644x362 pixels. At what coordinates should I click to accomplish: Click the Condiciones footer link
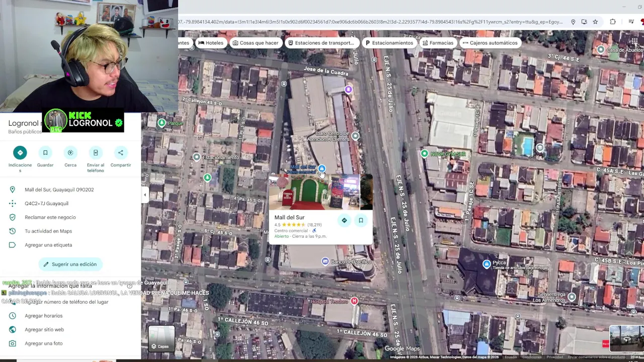click(531, 357)
